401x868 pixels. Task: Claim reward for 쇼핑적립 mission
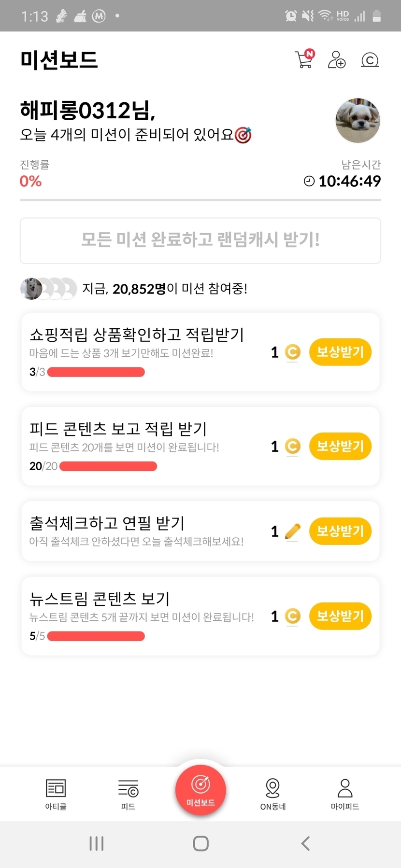(340, 352)
